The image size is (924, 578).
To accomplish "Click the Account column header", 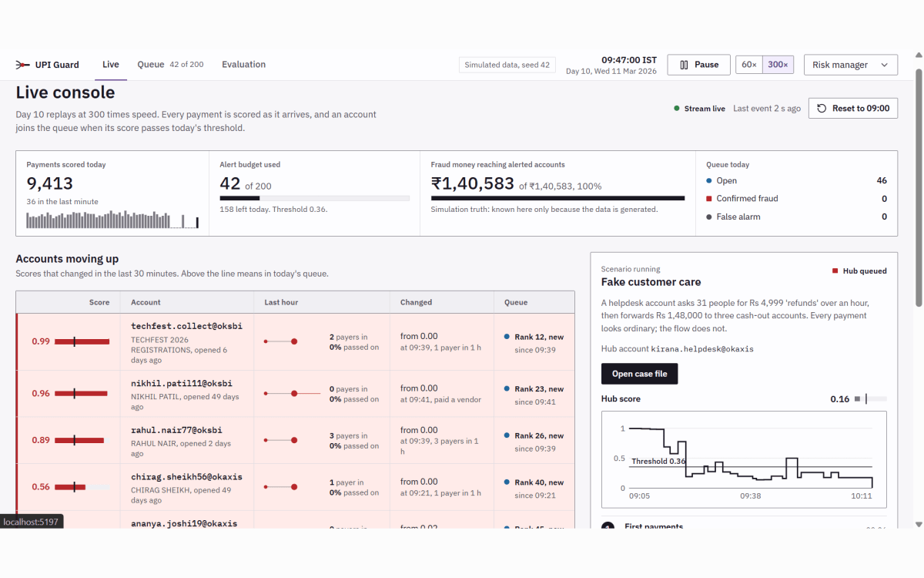I will click(x=146, y=302).
